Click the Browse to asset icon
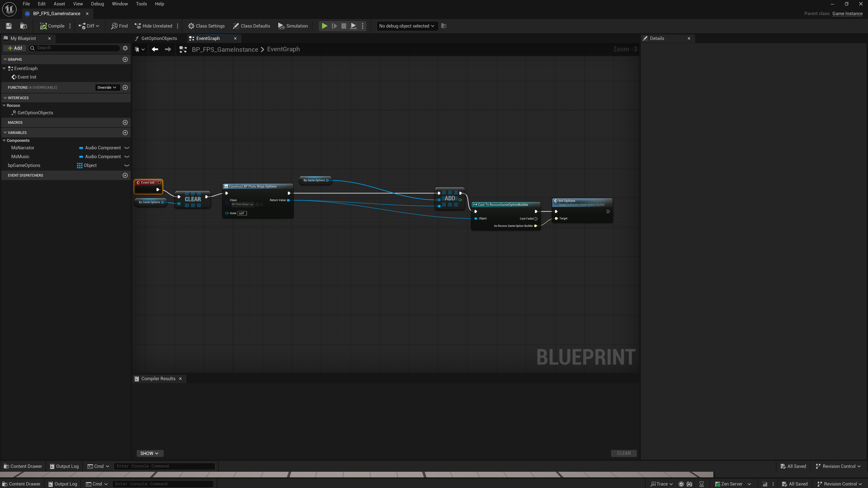 point(24,26)
